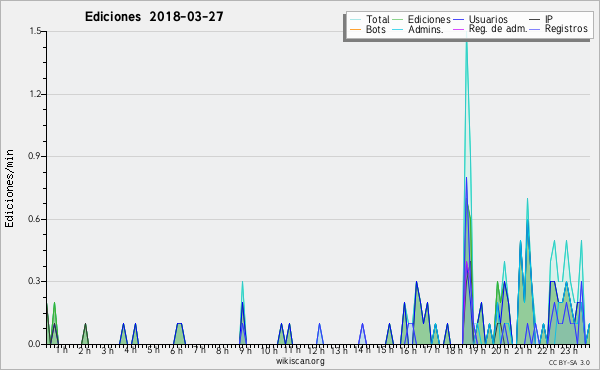
Task: Click the green Ediciones legend color line
Action: coord(398,20)
